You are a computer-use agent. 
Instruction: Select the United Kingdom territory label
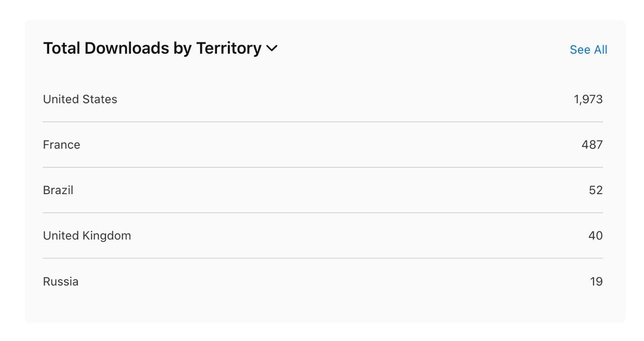(x=87, y=236)
